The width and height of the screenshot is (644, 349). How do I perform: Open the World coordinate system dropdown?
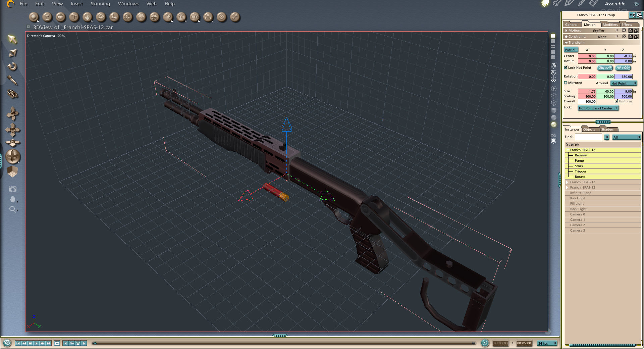pyautogui.click(x=571, y=50)
